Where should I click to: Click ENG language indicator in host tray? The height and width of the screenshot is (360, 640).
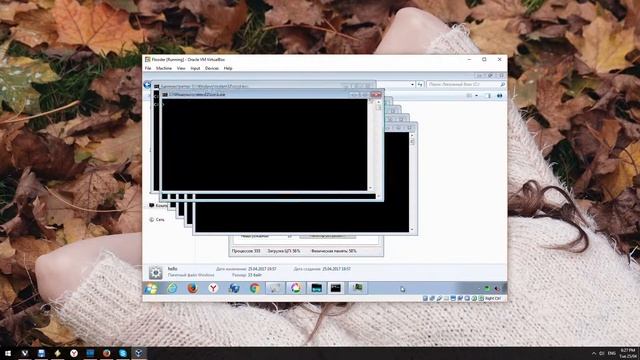tap(612, 353)
